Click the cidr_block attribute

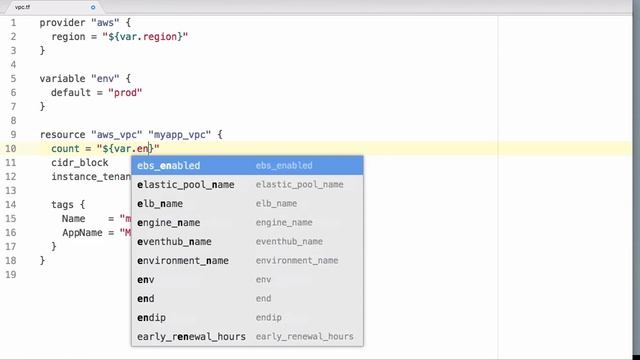(80, 162)
